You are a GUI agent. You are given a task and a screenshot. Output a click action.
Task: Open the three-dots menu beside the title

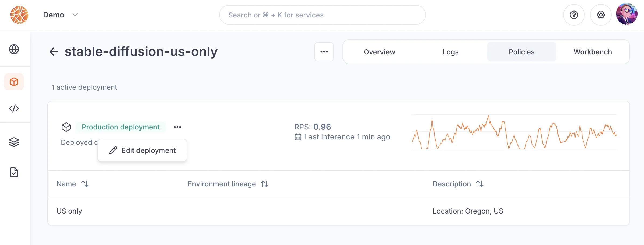tap(324, 52)
